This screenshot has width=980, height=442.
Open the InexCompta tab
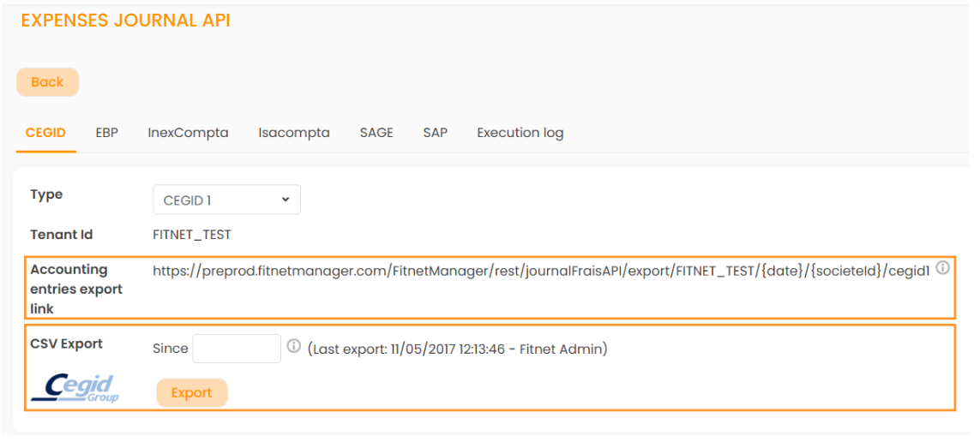tap(188, 133)
